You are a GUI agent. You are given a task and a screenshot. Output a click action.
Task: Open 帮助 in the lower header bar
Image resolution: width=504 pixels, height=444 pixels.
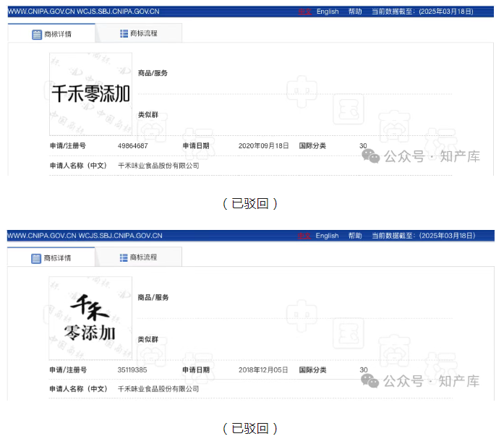click(354, 236)
